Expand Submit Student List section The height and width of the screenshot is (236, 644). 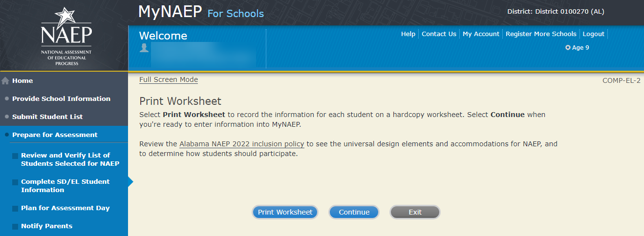click(x=47, y=117)
